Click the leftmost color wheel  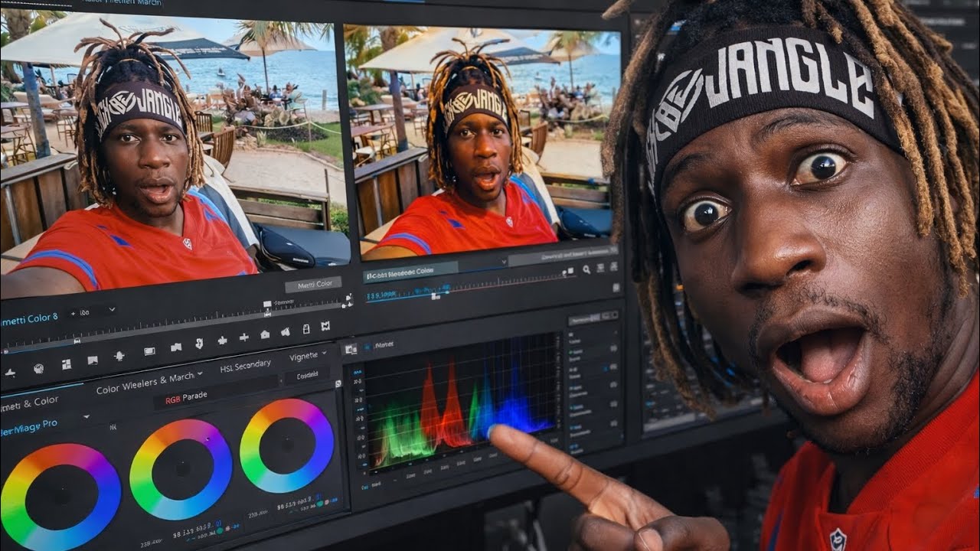click(x=60, y=498)
